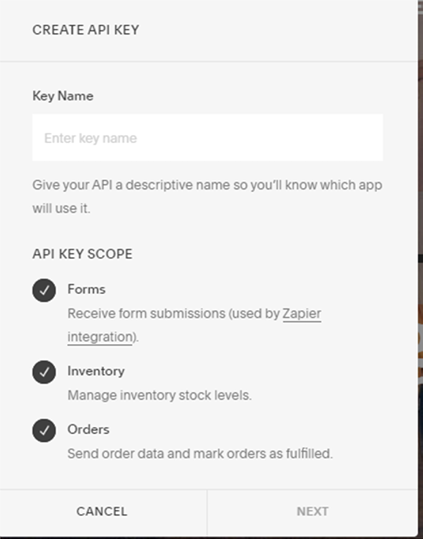Image resolution: width=424 pixels, height=539 pixels.
Task: Select the Inventory scope label
Action: click(96, 371)
